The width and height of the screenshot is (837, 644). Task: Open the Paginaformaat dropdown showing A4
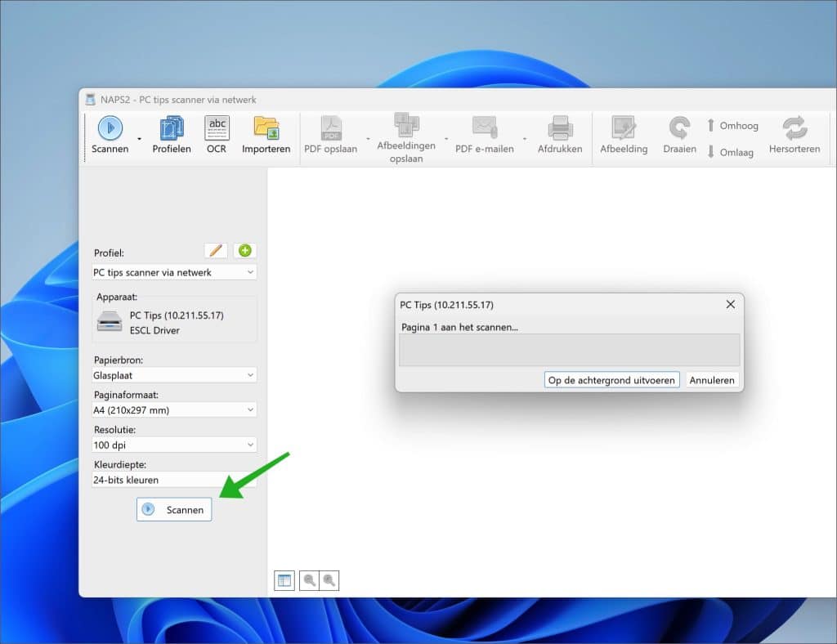pyautogui.click(x=174, y=409)
